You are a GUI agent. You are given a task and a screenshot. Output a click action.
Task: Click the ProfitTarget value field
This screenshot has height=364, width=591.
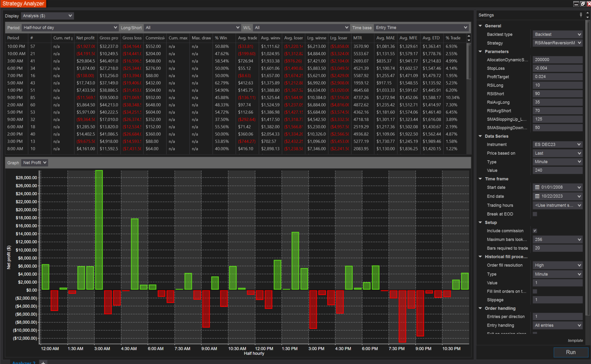coord(558,77)
